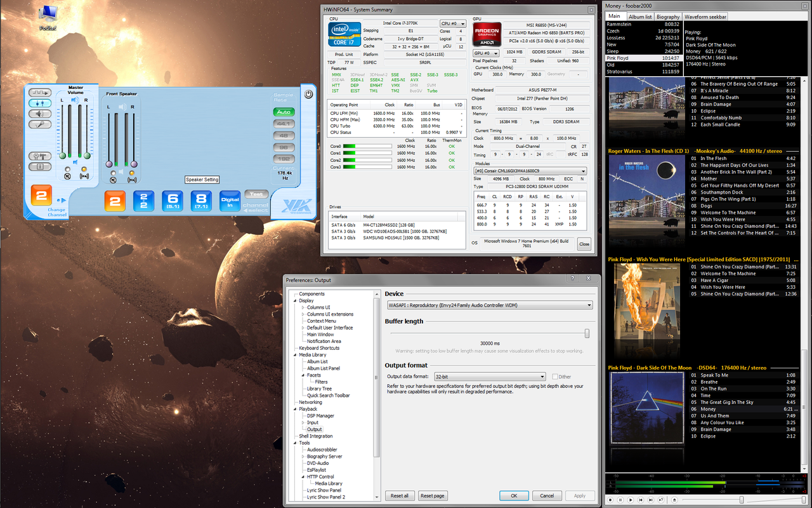Skip to next track in foobar2000
This screenshot has height=508, width=812.
651,500
